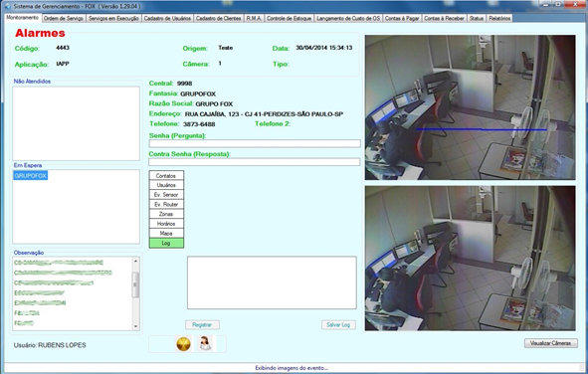Click the observation list scroll-up arrow

[x=135, y=261]
